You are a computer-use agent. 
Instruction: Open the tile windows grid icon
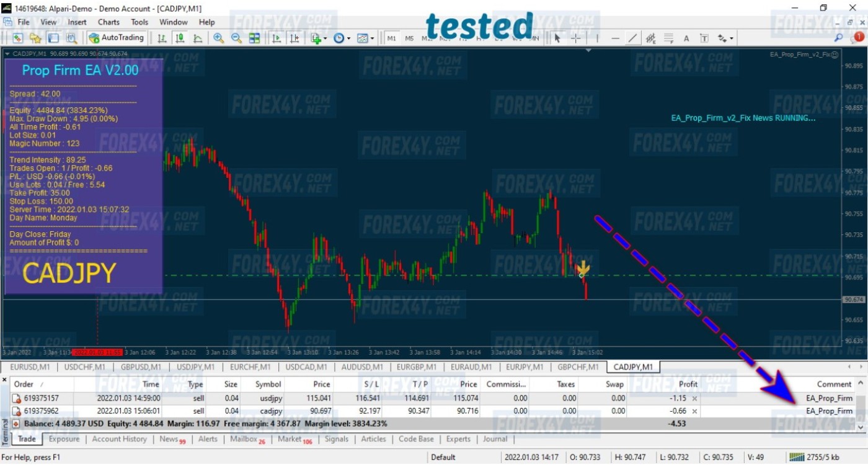(x=254, y=38)
